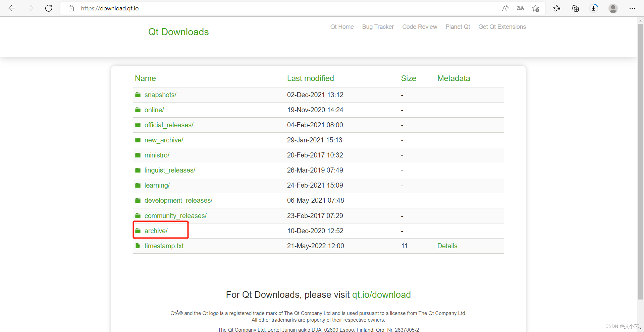Click the date 06-May-2021 07:48
The width and height of the screenshot is (644, 332).
(x=316, y=200)
